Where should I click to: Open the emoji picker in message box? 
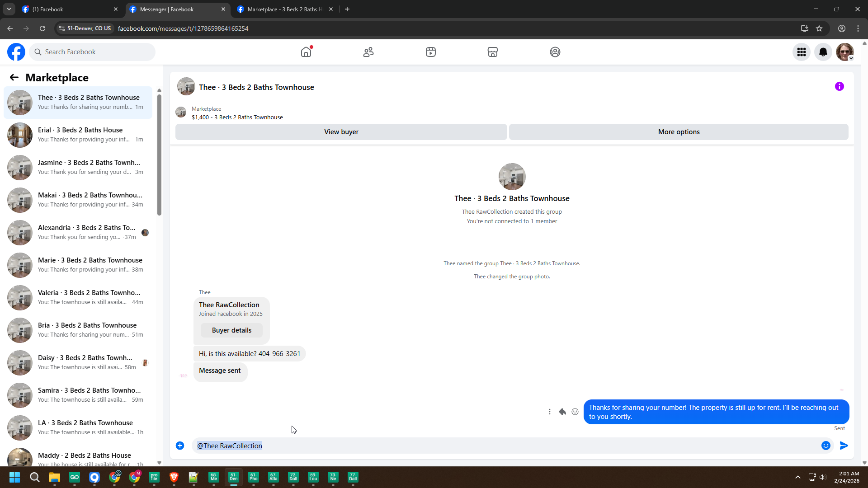pos(826,446)
